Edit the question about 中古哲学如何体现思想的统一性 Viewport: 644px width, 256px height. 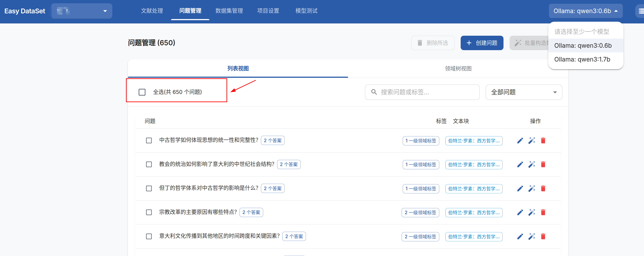click(520, 141)
